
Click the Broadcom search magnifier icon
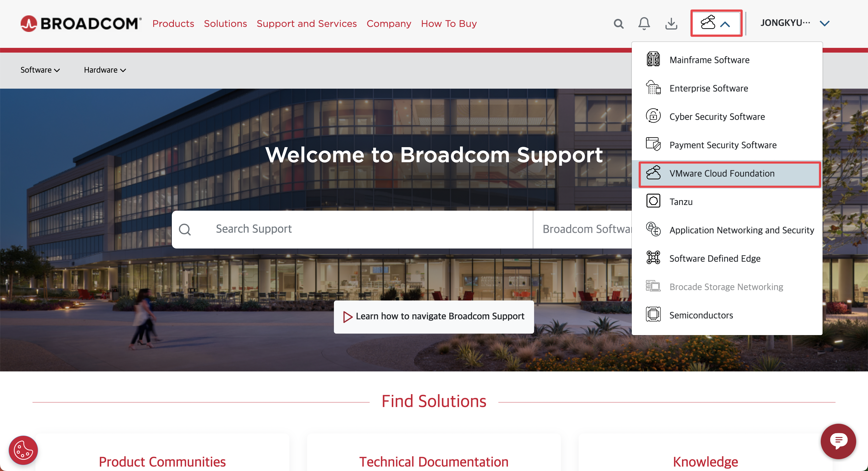(618, 23)
